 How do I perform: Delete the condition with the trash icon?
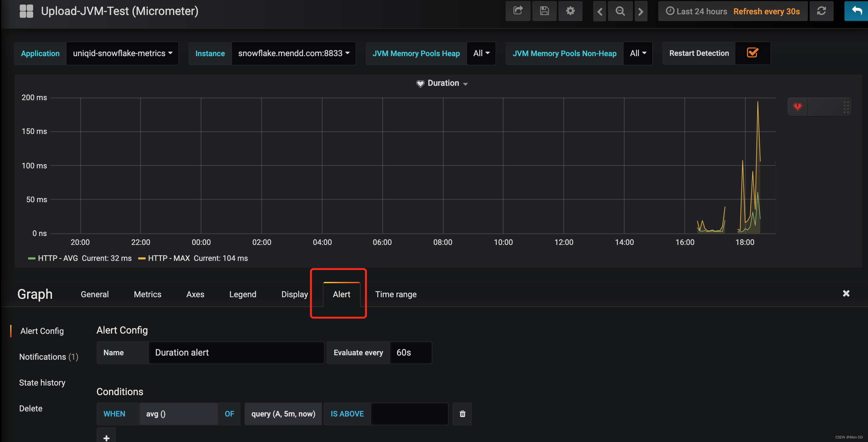462,414
